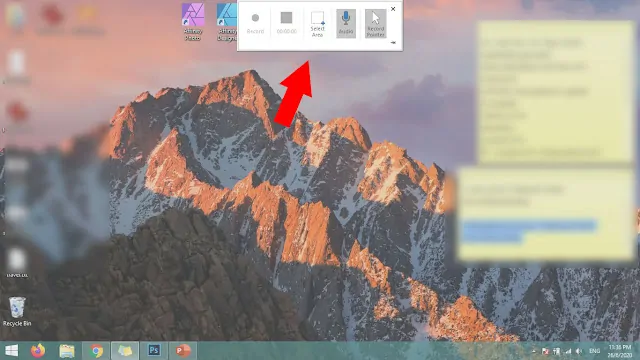The image size is (640, 360).
Task: Open network signal status in tray
Action: pos(568,351)
